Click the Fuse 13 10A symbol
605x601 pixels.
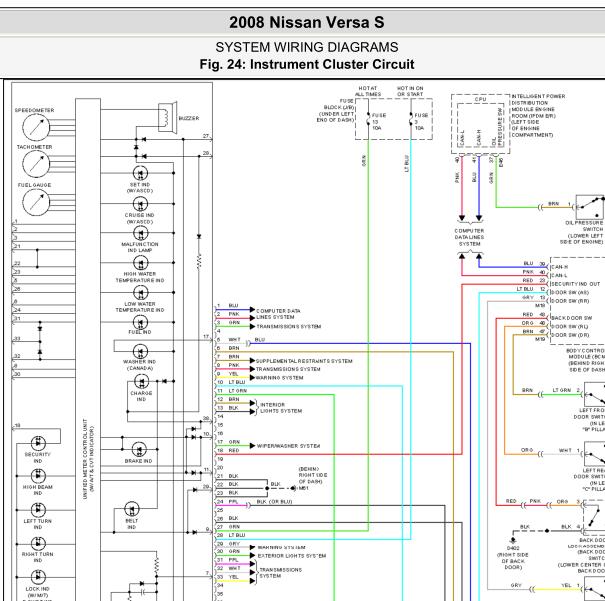pyautogui.click(x=368, y=119)
